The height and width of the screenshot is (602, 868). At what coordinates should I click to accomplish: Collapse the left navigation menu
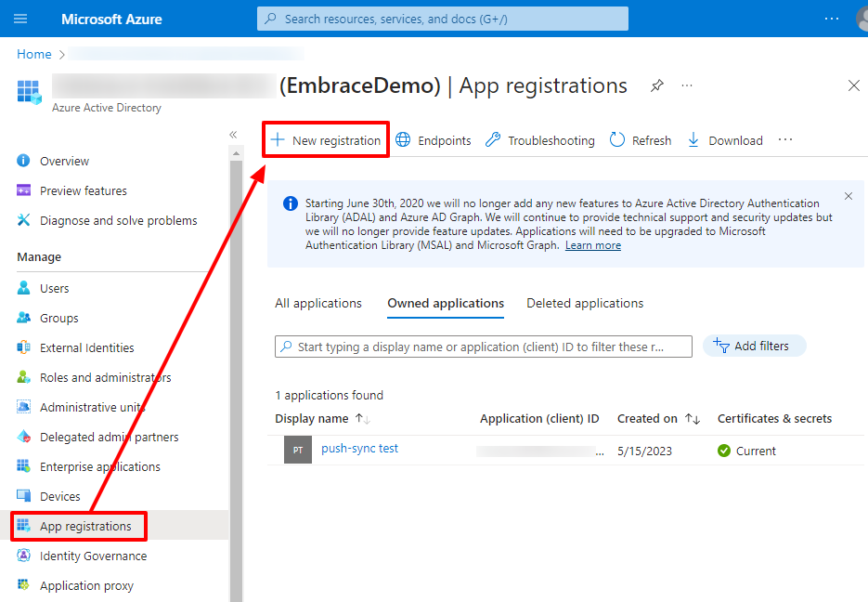pos(233,135)
